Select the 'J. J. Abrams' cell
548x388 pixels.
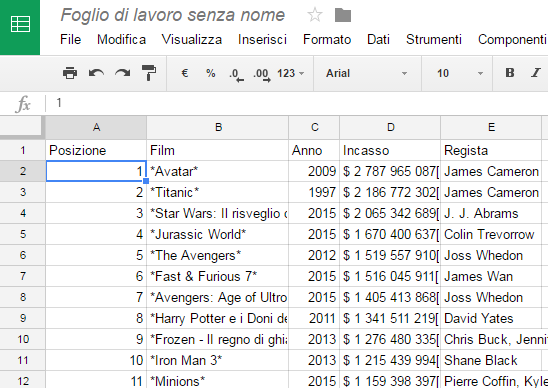[x=491, y=213]
